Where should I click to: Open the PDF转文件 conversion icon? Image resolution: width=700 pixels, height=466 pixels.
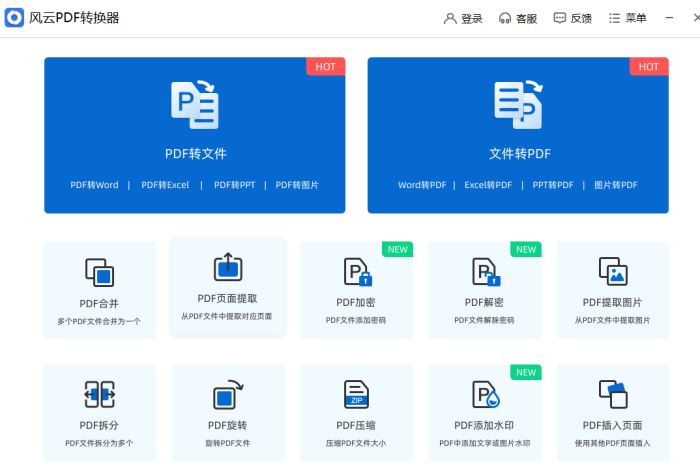click(x=195, y=104)
